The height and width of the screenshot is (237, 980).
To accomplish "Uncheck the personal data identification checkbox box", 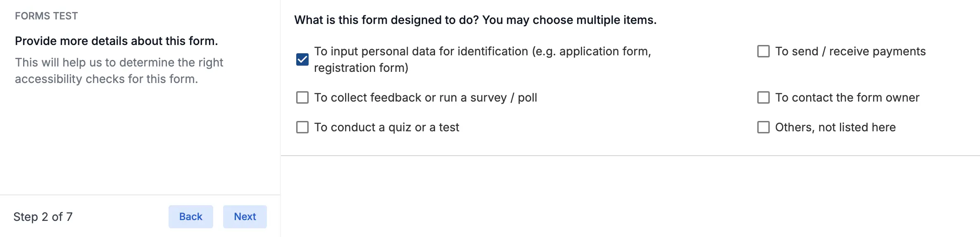I will click(x=302, y=59).
